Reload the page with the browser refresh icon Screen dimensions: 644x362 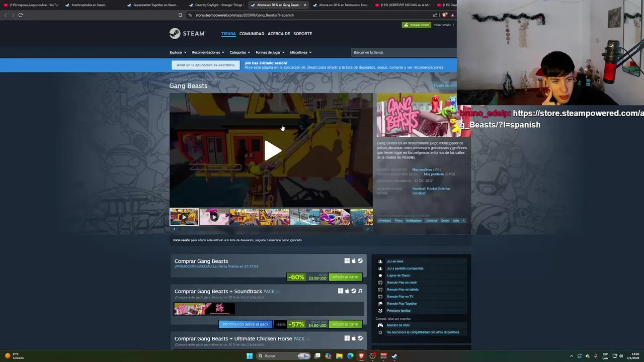(x=21, y=15)
